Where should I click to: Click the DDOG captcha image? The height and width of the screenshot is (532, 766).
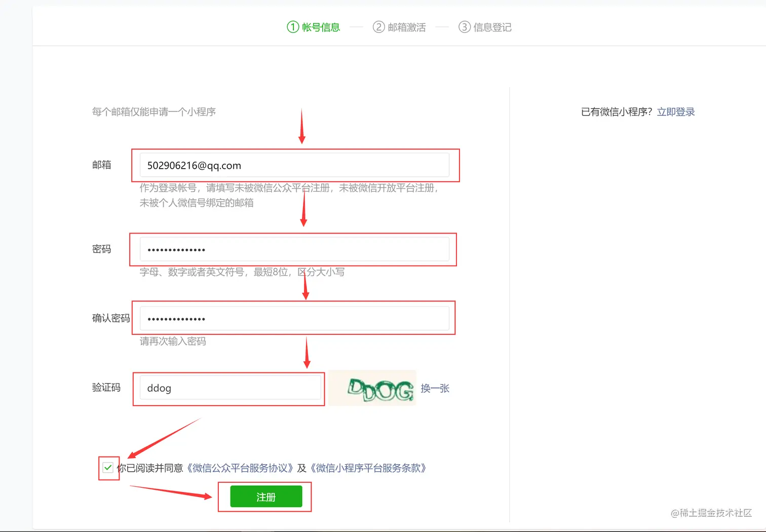pos(372,388)
